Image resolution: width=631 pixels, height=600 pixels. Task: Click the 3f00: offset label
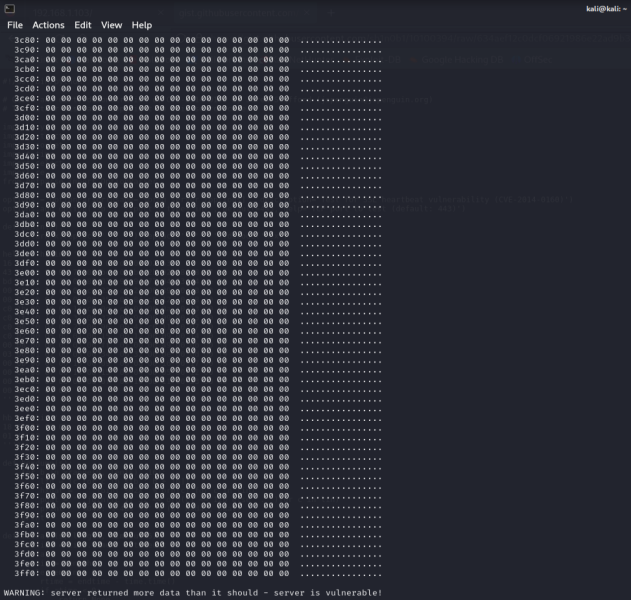[x=27, y=428]
